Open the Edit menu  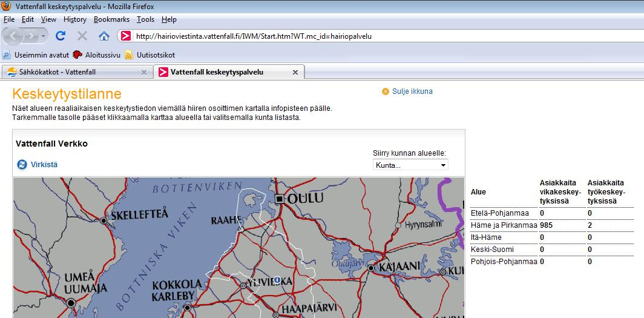pyautogui.click(x=27, y=19)
